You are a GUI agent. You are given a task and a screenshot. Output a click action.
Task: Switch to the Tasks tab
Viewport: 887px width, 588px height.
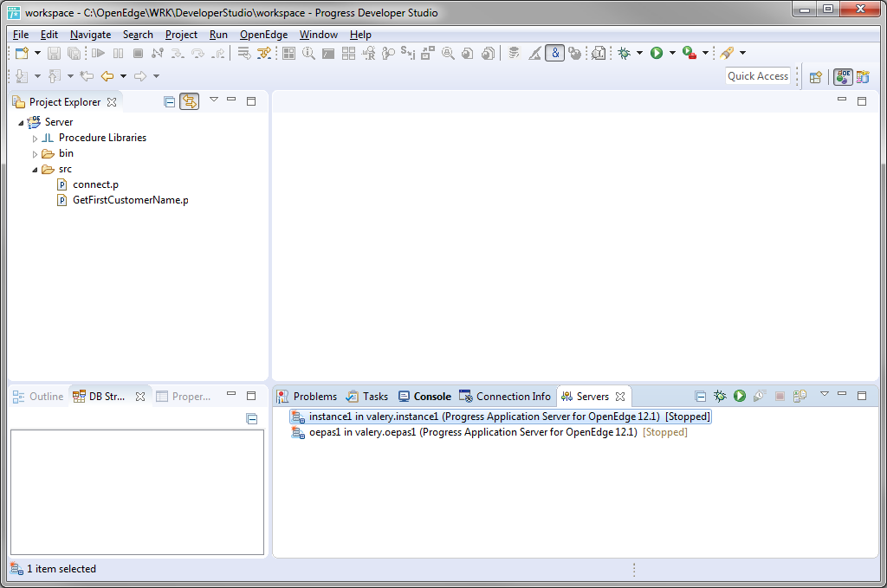click(367, 397)
